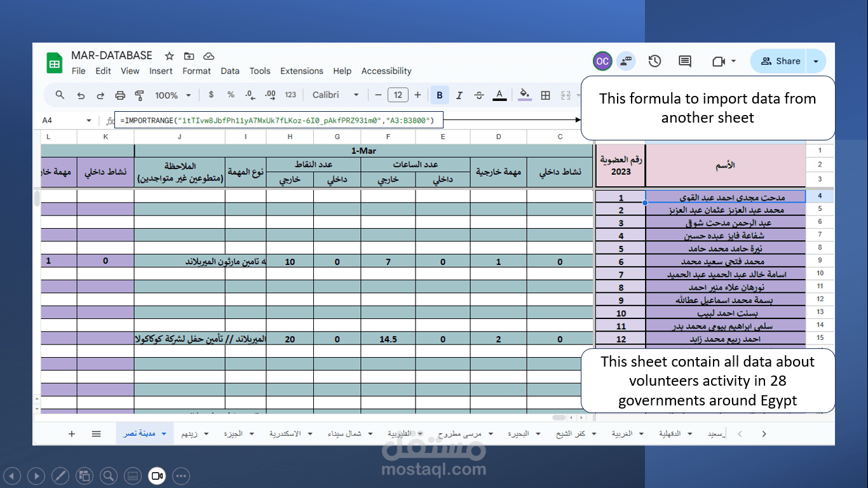Open the print dialog icon
This screenshot has width=868, height=488.
(x=119, y=94)
